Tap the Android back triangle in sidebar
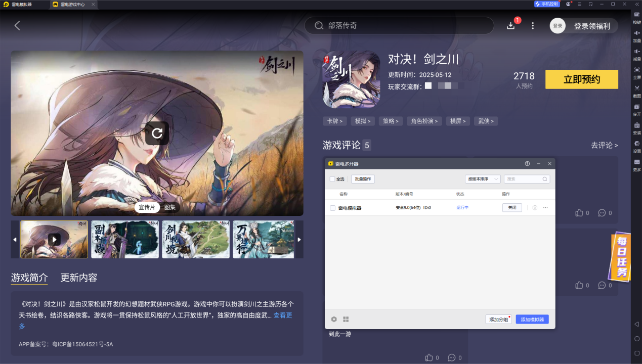The image size is (642, 364). pyautogui.click(x=637, y=324)
